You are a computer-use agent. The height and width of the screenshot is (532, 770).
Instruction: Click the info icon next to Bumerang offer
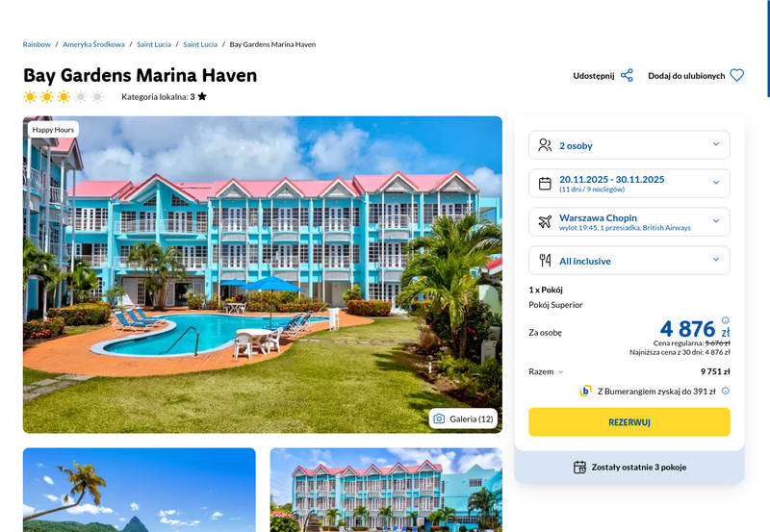[x=726, y=391]
